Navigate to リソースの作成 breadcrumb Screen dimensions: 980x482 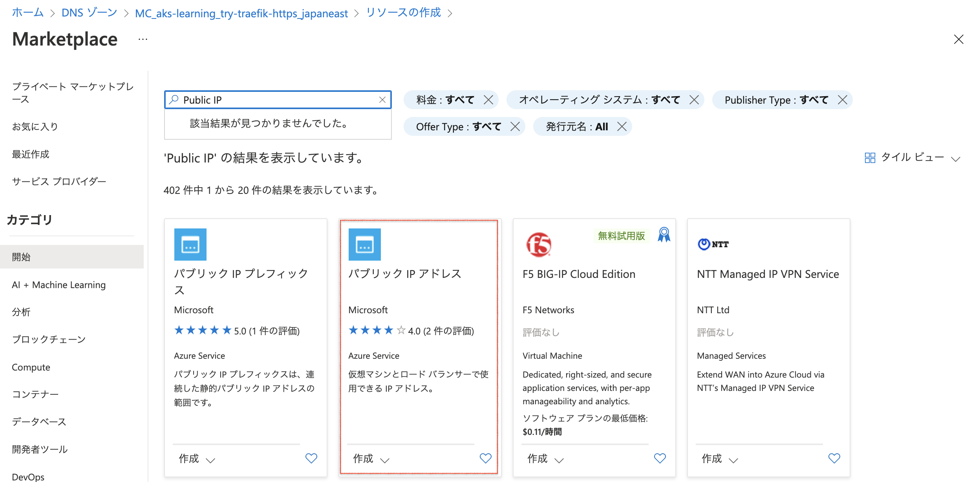tap(403, 13)
